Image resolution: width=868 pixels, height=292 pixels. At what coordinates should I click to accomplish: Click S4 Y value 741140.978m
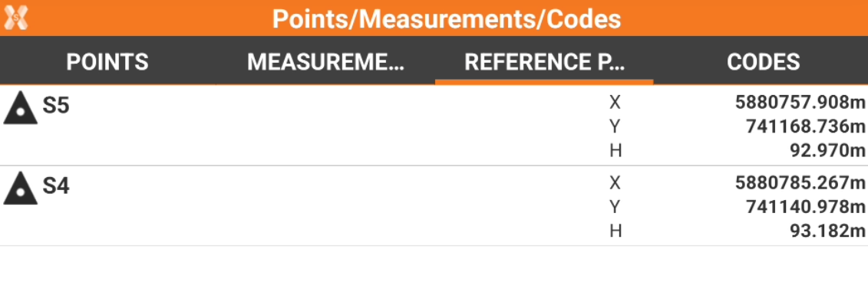[805, 208]
